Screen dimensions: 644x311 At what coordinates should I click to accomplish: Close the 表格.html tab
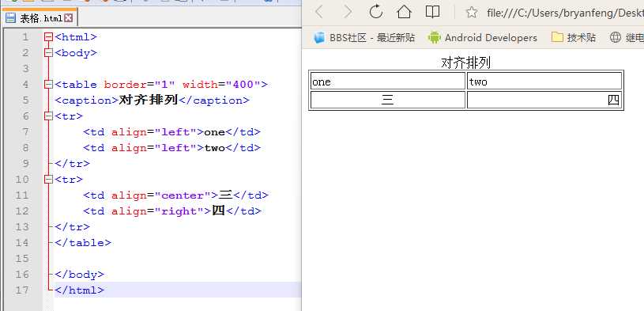[69, 18]
